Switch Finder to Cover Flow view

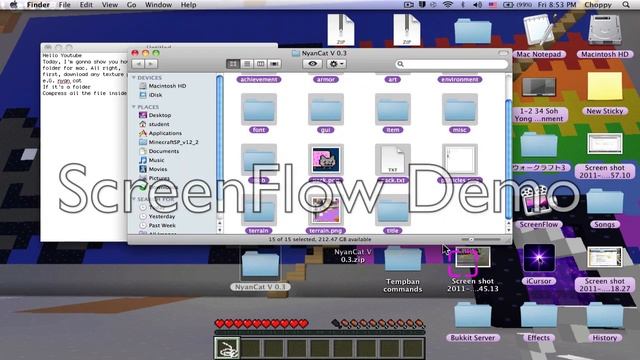(274, 64)
